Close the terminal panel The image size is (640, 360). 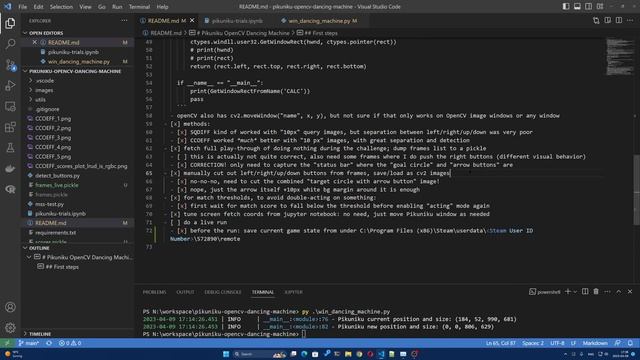click(630, 291)
